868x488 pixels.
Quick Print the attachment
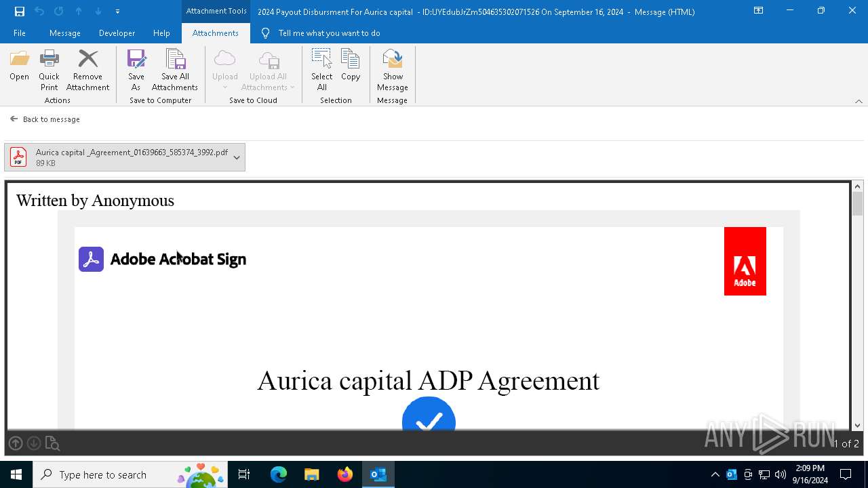(x=49, y=70)
